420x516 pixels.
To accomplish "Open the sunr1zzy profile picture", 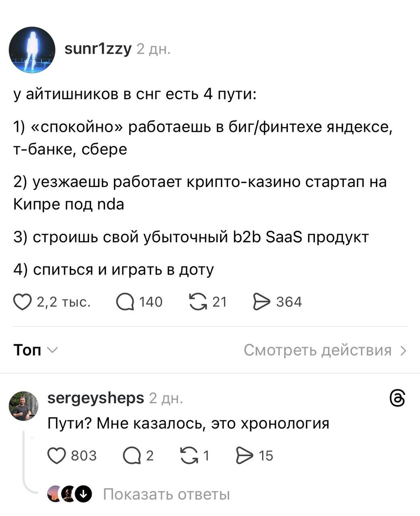I will coord(32,50).
